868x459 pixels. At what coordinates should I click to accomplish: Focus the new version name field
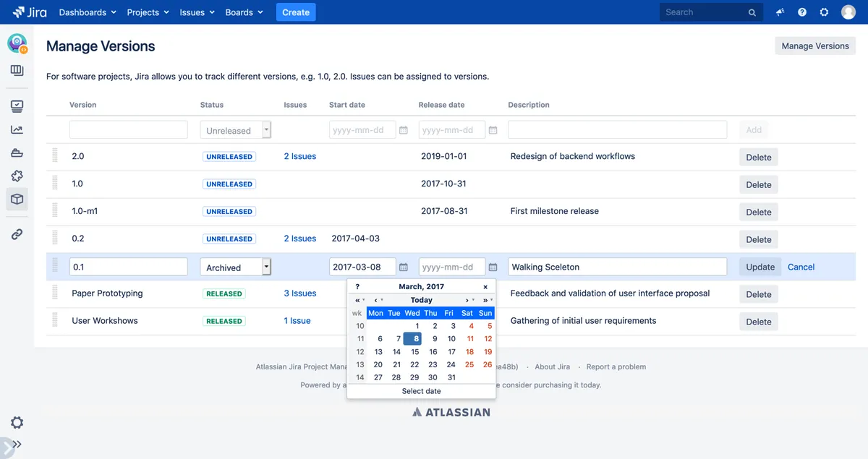click(129, 130)
